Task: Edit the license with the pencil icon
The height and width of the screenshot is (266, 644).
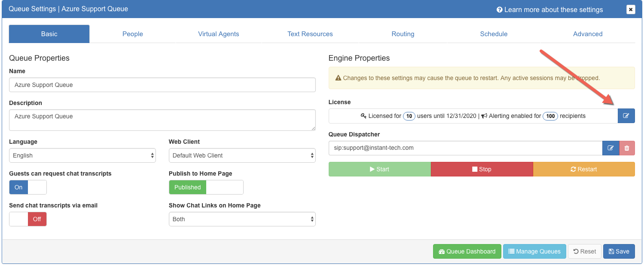Action: 626,116
